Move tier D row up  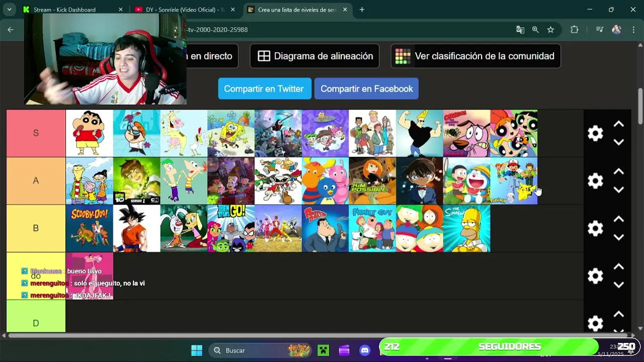pyautogui.click(x=619, y=314)
